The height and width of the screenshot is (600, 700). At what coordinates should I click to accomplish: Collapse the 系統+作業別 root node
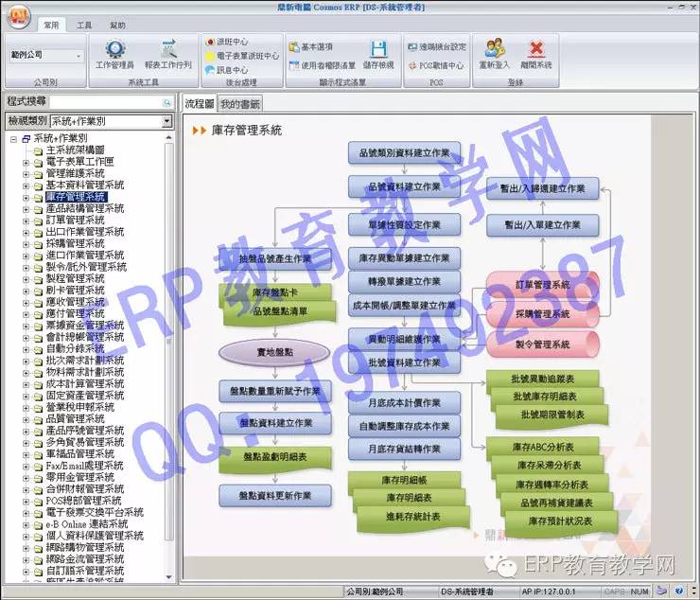point(13,139)
